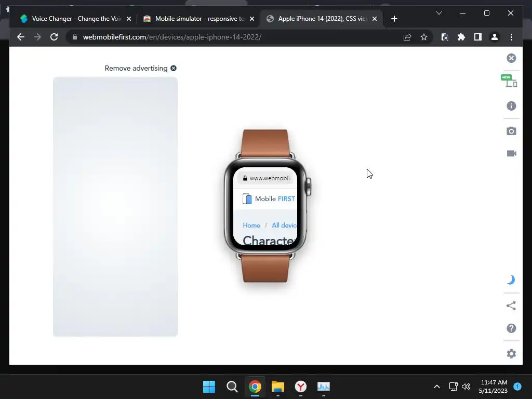This screenshot has height=399, width=532.
Task: Click the advertising placeholder panel
Action: tap(115, 207)
